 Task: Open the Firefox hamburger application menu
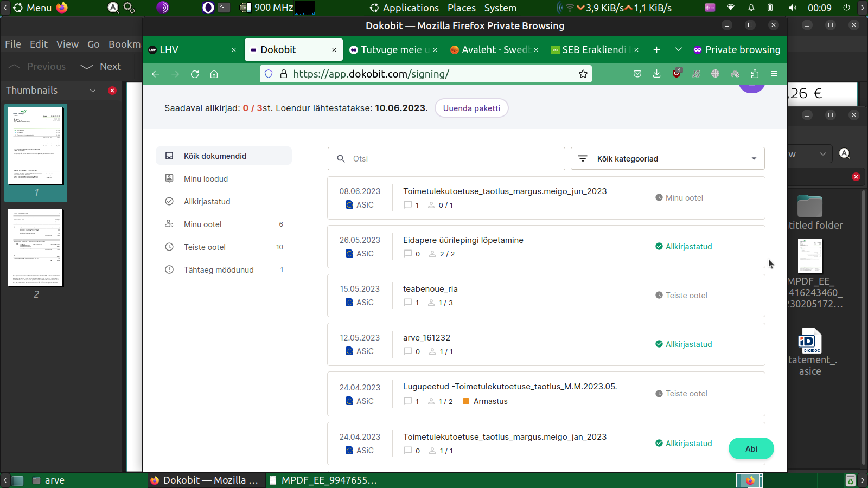774,74
